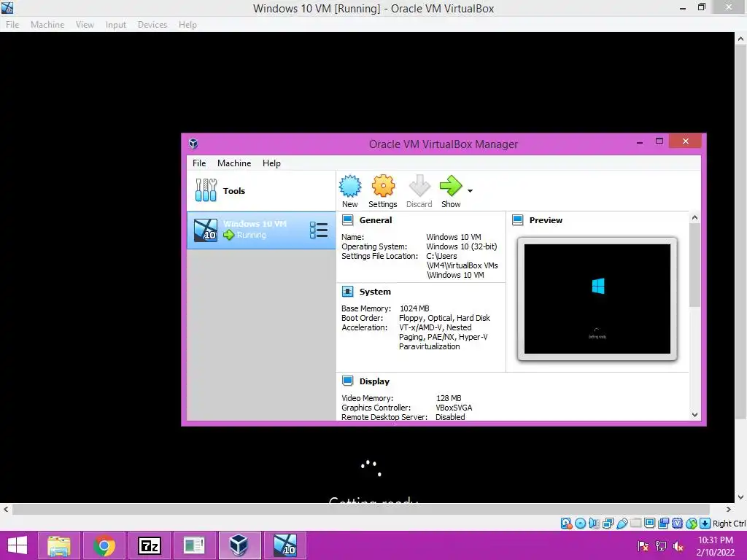Click the taskbar clock showing 10:31 PM
The image size is (747, 560).
click(716, 546)
